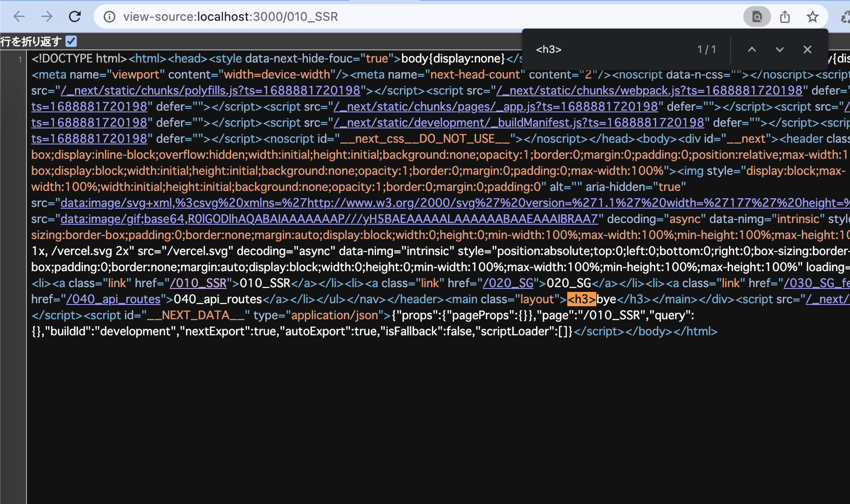This screenshot has height=504, width=850.
Task: Click the __NEXT_DATA__ script id text
Action: coord(196,315)
